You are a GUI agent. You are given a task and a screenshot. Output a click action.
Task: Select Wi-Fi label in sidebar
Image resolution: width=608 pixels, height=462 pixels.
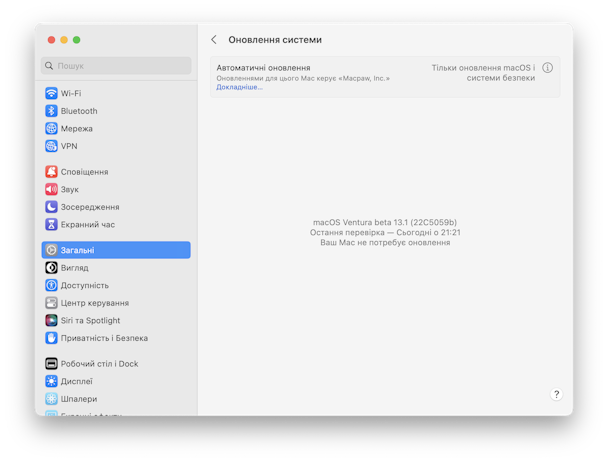tap(71, 93)
